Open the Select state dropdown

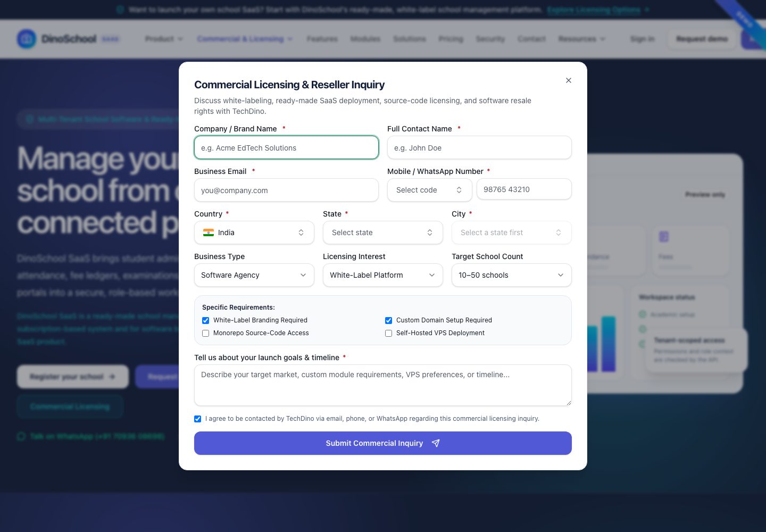(x=383, y=232)
